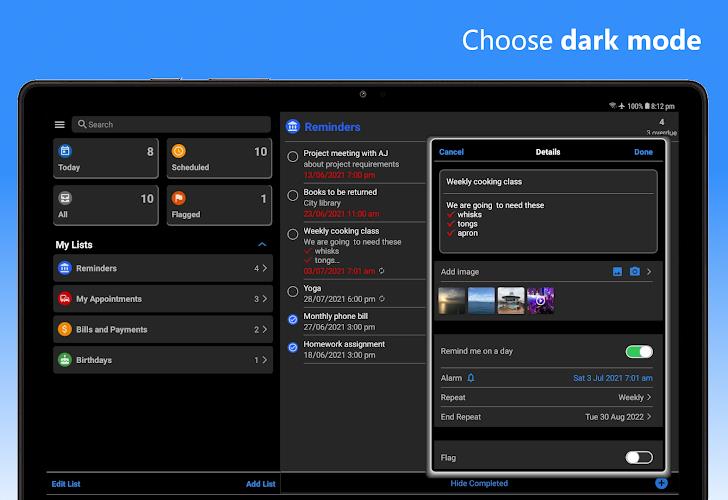Open the Scheduled card with clock icon

click(219, 159)
